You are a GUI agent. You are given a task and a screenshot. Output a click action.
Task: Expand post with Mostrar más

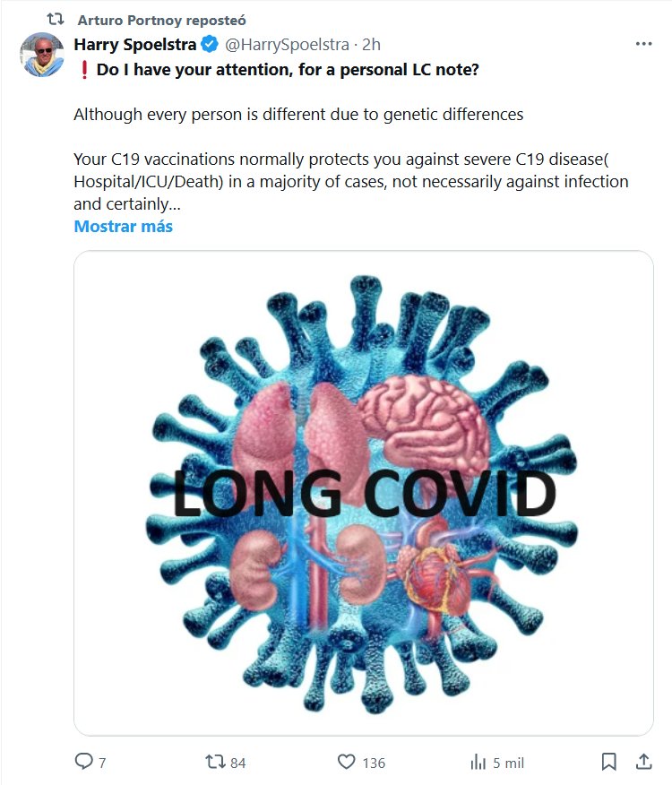click(123, 226)
